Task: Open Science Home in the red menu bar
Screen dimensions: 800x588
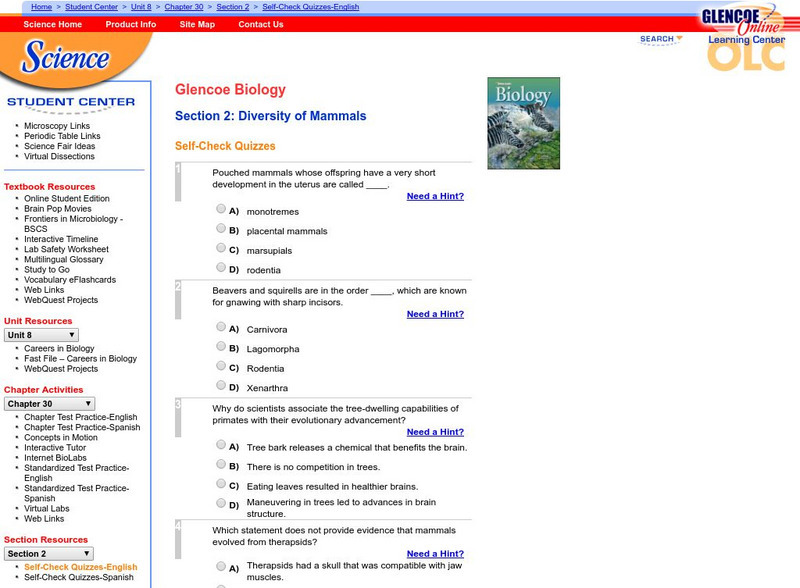Action: click(x=53, y=24)
